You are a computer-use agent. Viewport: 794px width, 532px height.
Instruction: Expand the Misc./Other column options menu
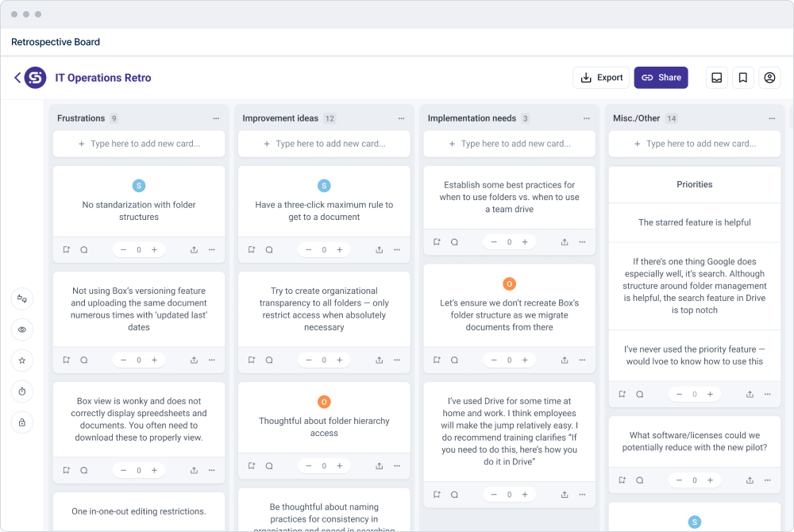(x=772, y=118)
